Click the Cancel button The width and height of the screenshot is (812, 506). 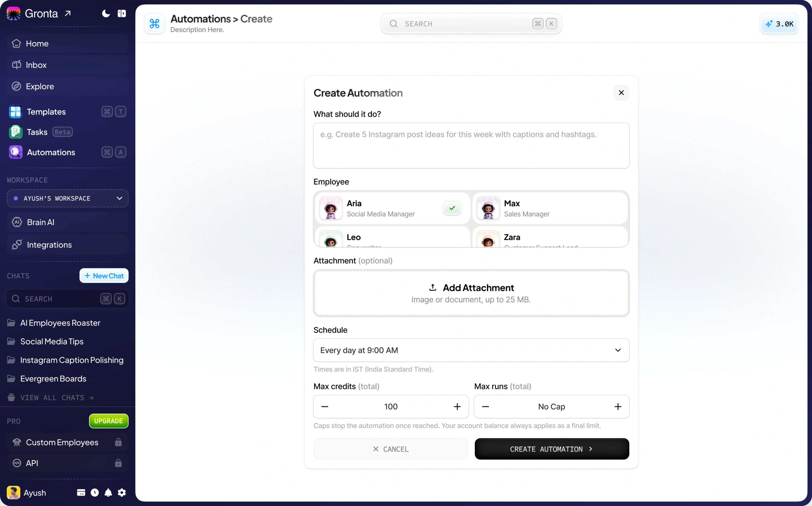[391, 449]
